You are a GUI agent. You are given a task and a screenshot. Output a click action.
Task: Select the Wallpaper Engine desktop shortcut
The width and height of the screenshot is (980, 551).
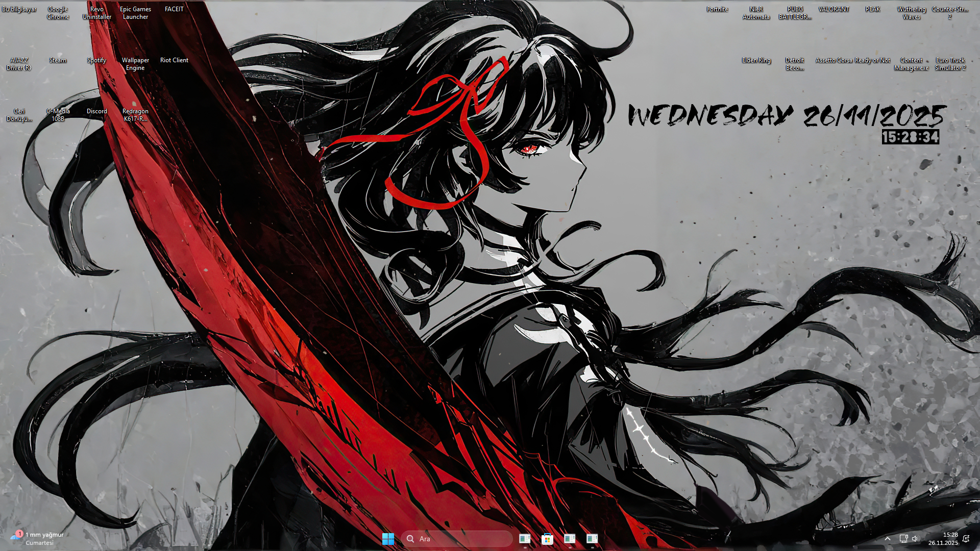click(135, 64)
